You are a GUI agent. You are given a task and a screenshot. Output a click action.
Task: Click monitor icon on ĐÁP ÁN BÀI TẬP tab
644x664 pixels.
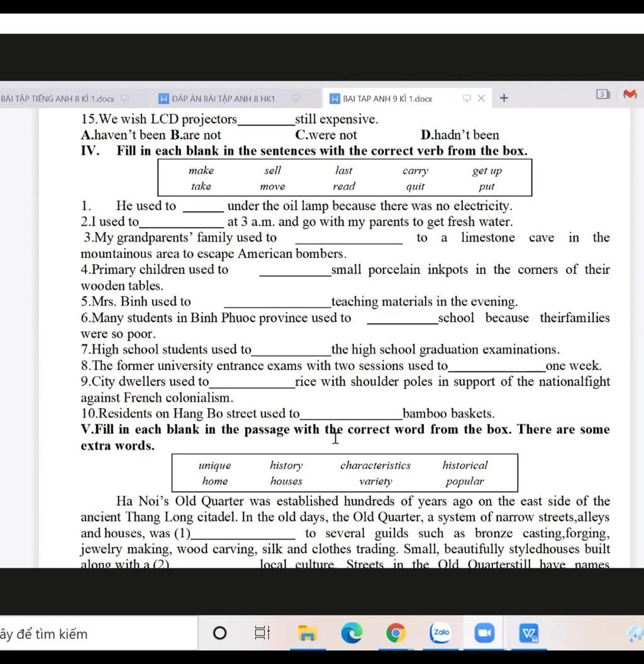coord(296,98)
